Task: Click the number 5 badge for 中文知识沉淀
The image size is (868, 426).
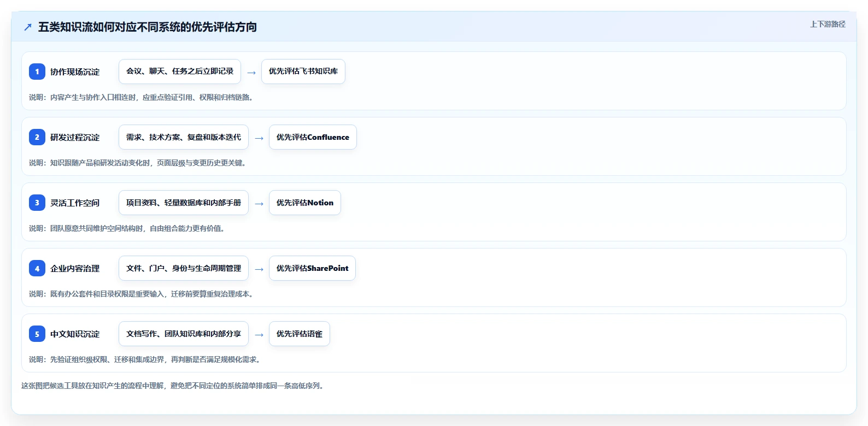Action: point(37,334)
